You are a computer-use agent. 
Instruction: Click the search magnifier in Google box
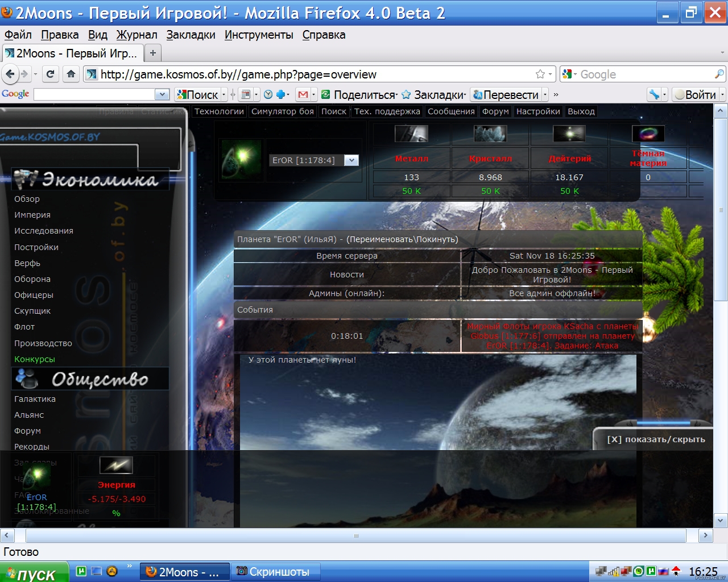tap(719, 74)
